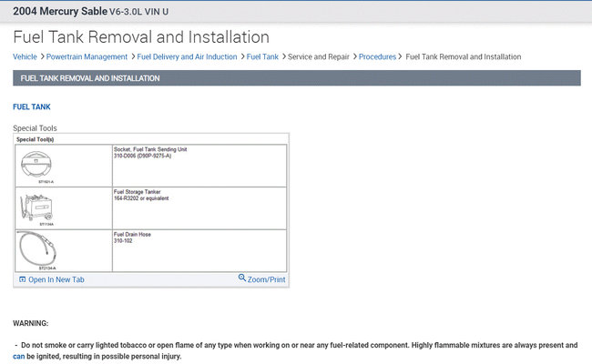Viewport: 592px width, 364px height.
Task: Navigate to the Fuel Tank breadcrumb
Action: pyautogui.click(x=262, y=57)
